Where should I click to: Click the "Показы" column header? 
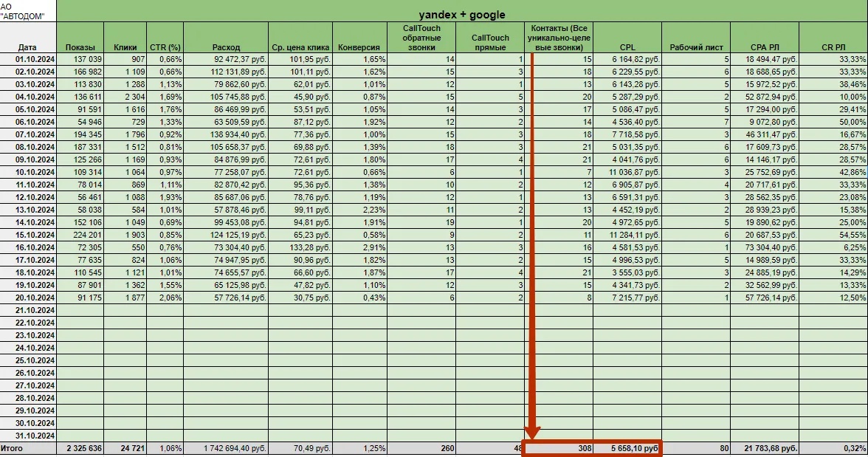pyautogui.click(x=80, y=47)
